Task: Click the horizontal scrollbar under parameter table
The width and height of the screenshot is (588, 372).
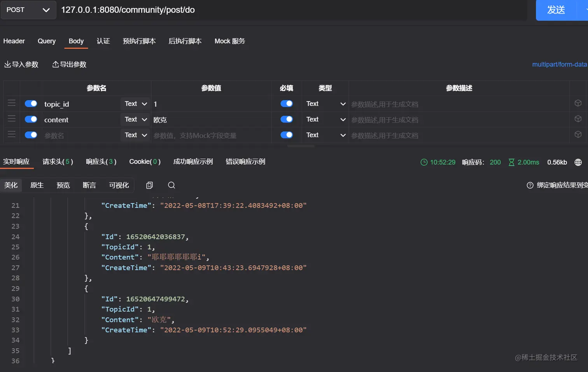Action: (301, 146)
